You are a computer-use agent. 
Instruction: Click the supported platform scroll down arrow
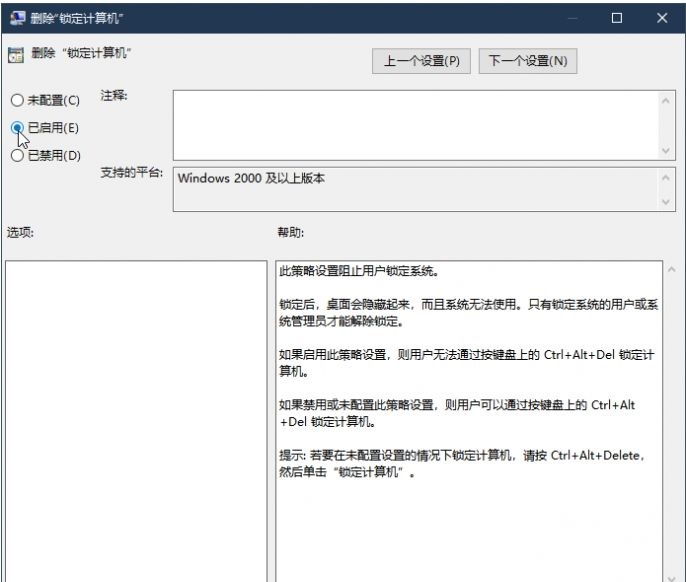pyautogui.click(x=665, y=202)
